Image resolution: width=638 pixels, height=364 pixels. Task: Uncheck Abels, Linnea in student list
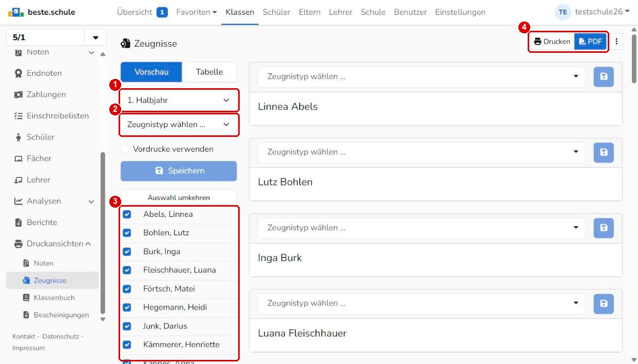coord(127,214)
